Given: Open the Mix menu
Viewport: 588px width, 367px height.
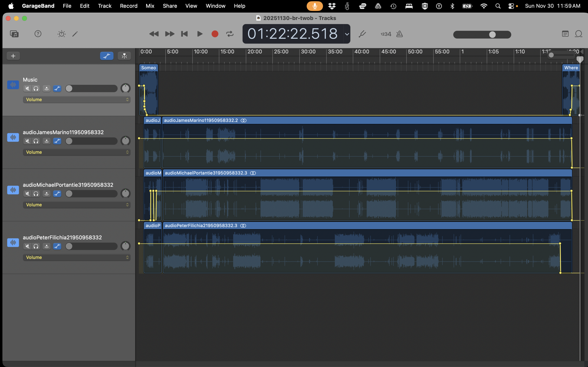Looking at the screenshot, I should point(150,6).
